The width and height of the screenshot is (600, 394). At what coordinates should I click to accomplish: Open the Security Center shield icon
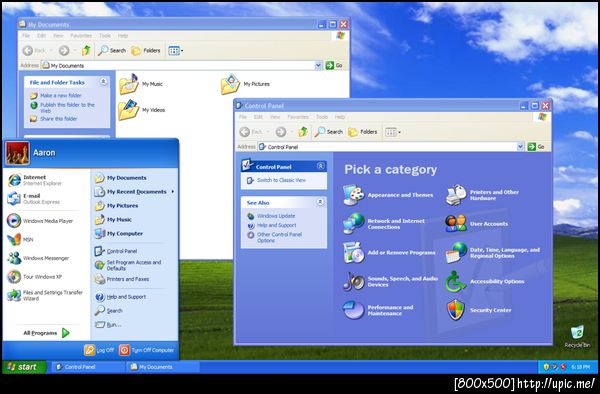455,310
